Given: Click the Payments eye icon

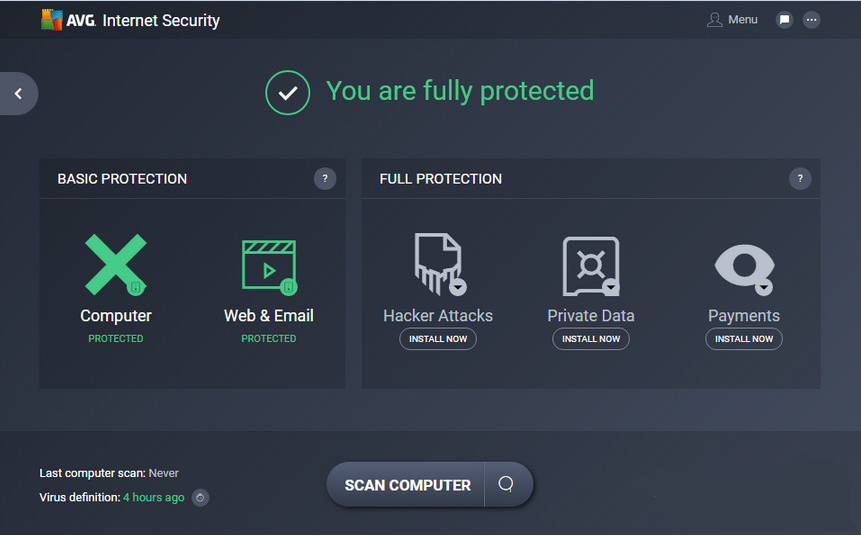Looking at the screenshot, I should click(744, 269).
